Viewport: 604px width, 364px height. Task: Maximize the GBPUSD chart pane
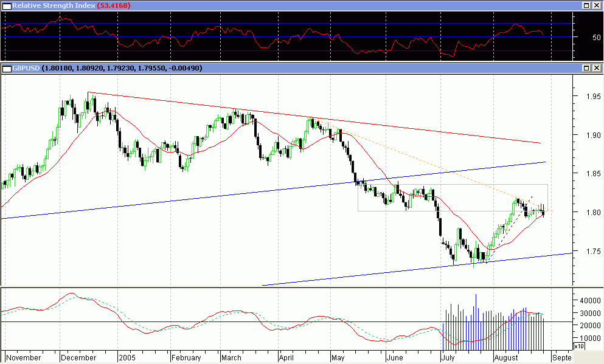tap(587, 68)
